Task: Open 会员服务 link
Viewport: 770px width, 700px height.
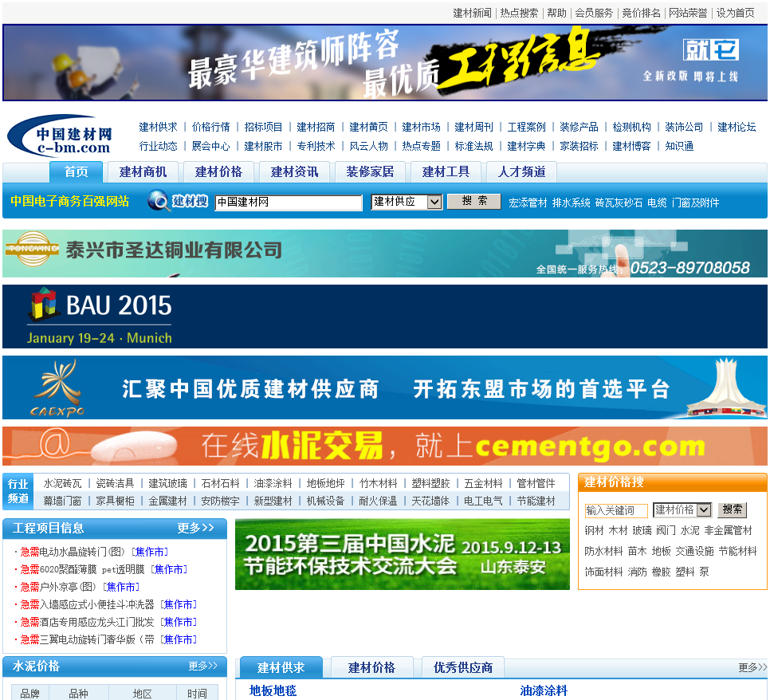Action: click(x=594, y=13)
